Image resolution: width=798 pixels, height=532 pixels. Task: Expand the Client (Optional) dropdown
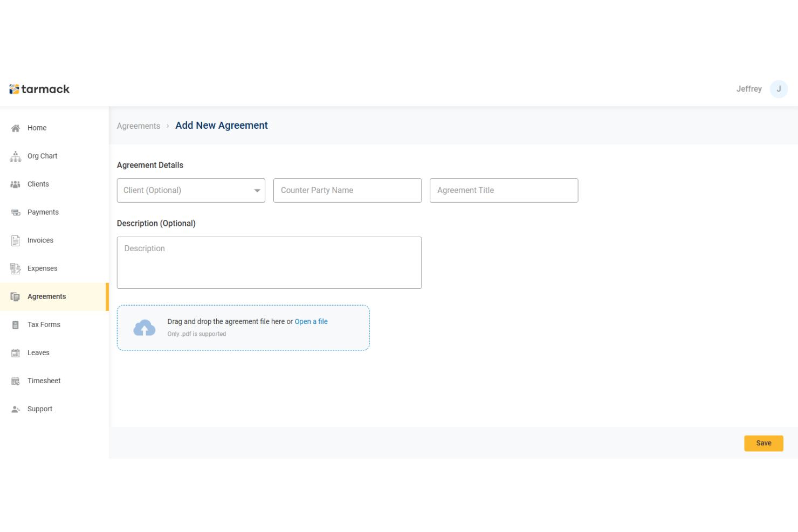coord(191,190)
